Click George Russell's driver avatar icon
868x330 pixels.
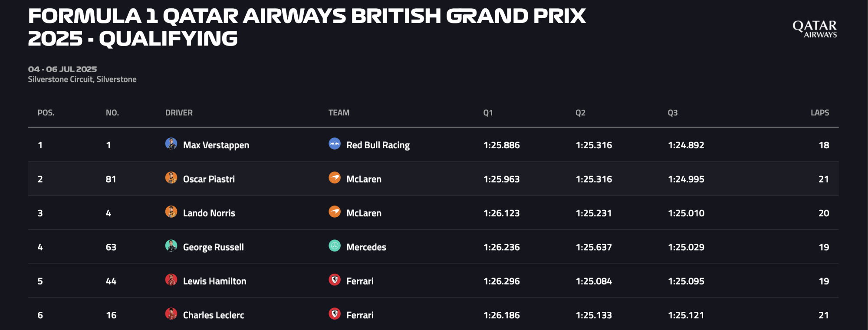171,246
